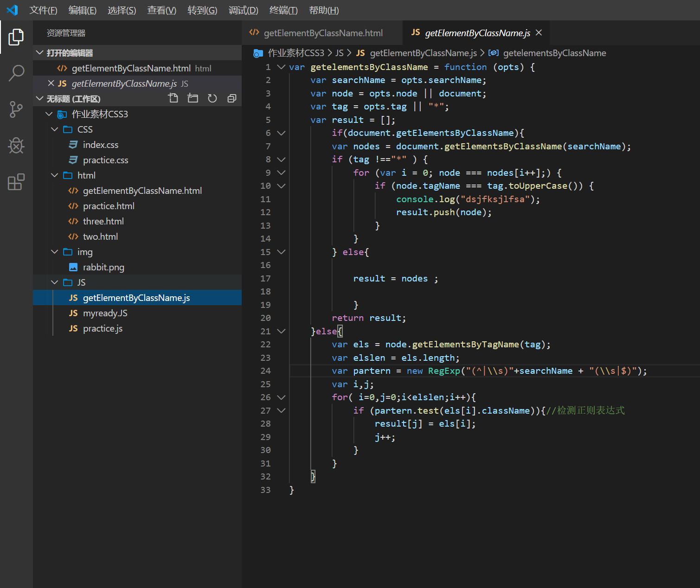Fold the for loop at line 9
Viewport: 700px width, 588px height.
click(x=281, y=173)
